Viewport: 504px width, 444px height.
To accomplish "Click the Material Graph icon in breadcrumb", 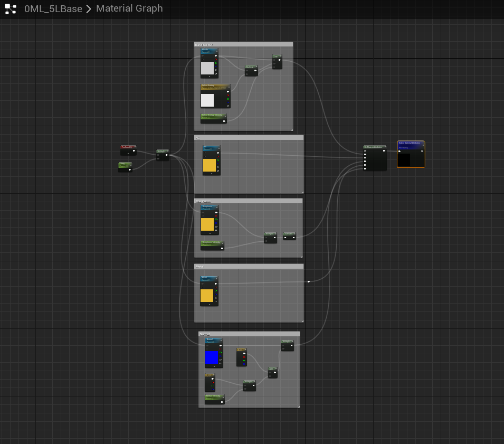I will pyautogui.click(x=11, y=8).
